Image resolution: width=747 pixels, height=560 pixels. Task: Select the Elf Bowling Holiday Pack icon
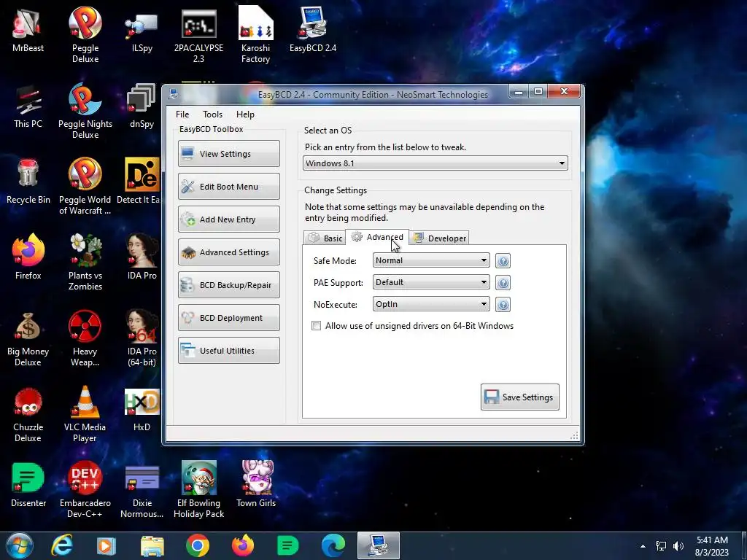pos(198,489)
